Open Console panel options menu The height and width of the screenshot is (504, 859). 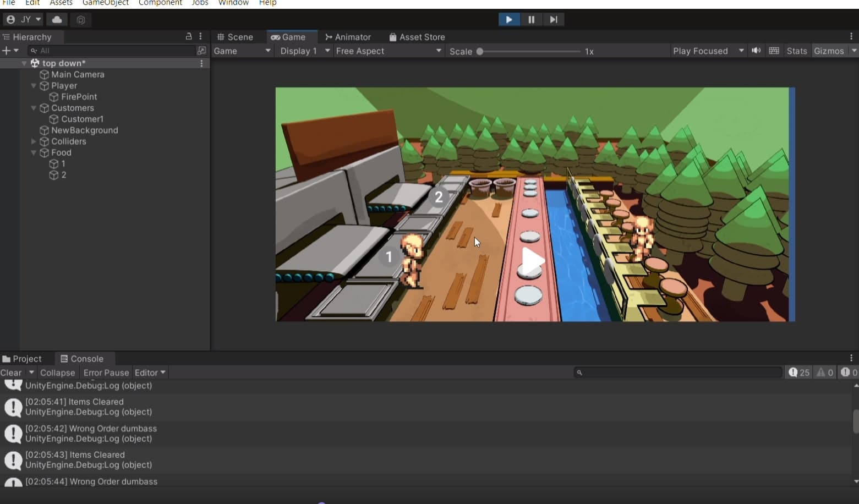pyautogui.click(x=851, y=358)
